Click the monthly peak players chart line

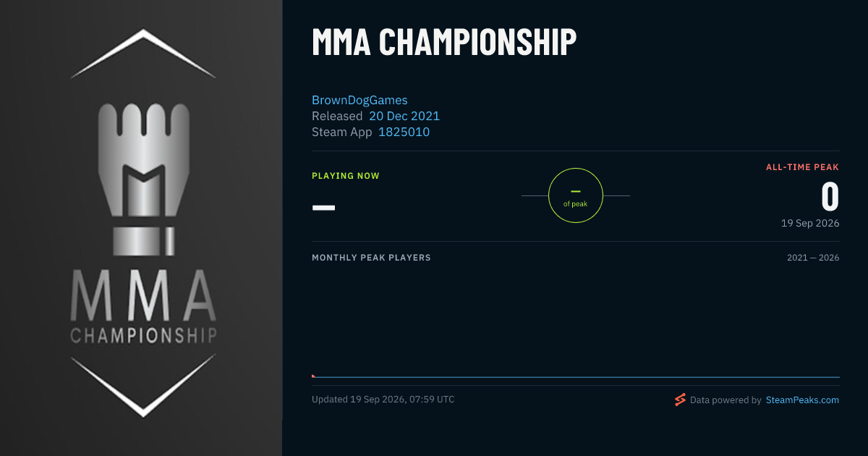pyautogui.click(x=576, y=377)
